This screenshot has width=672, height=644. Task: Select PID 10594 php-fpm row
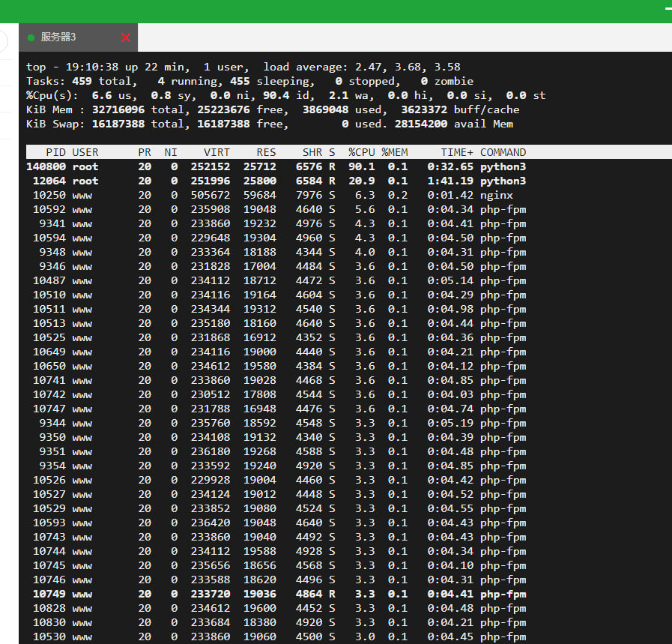point(49,238)
